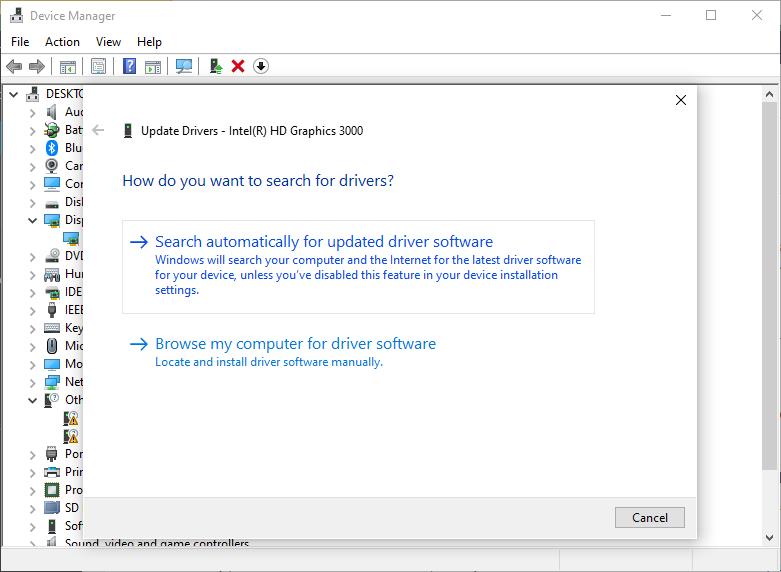Select the Human Interface Devices category icon
This screenshot has width=781, height=572.
click(x=52, y=274)
